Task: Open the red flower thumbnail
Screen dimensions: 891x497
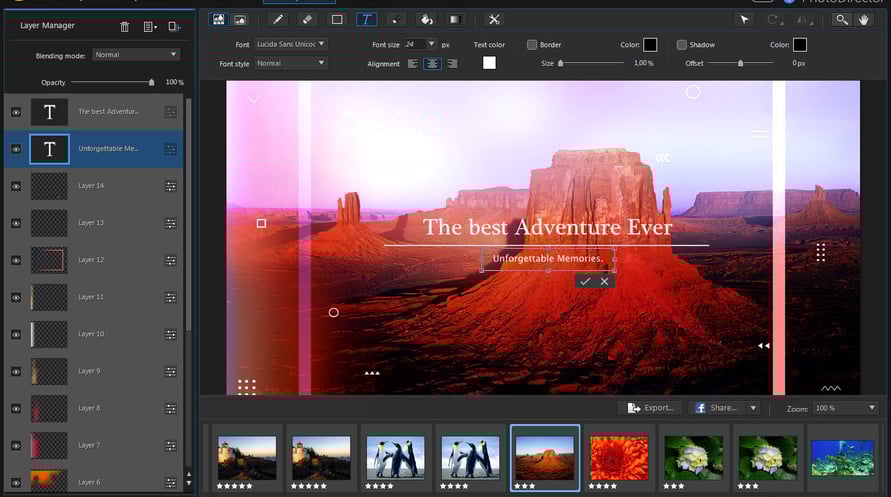Action: pos(619,458)
